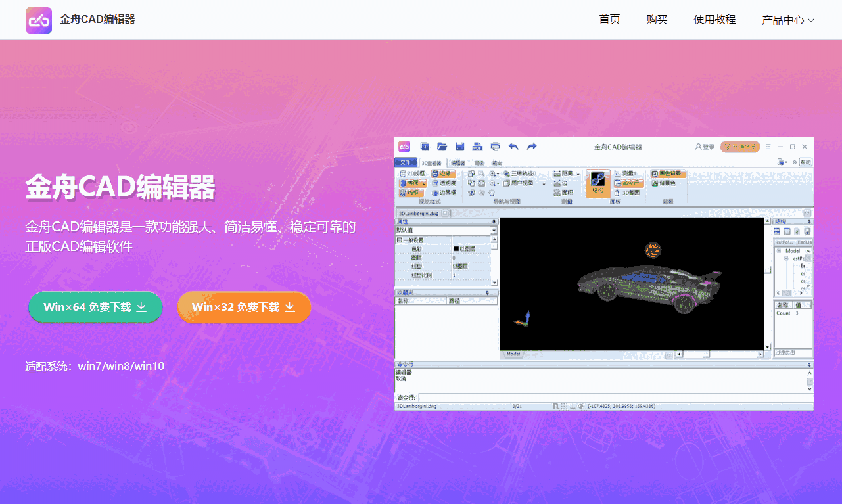Select the 面积 area measurement tool
This screenshot has width=842, height=504.
(568, 193)
